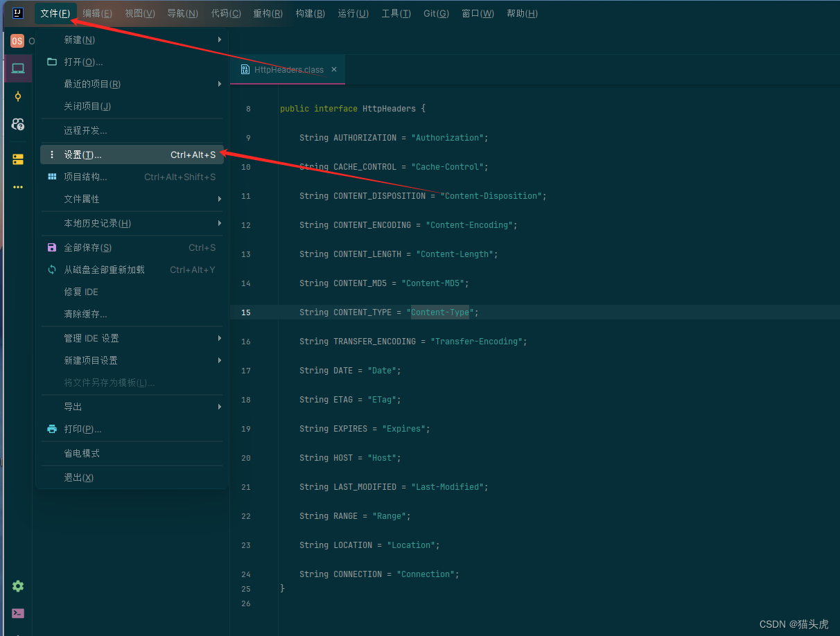Click the class file icon on HttpHeaders tab

(245, 69)
